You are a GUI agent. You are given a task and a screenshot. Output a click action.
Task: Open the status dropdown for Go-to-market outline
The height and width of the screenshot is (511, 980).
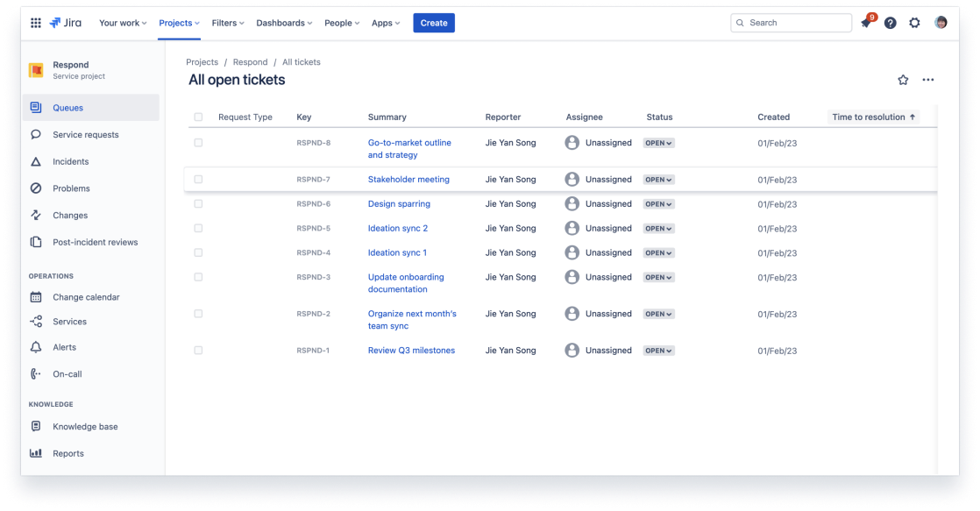click(x=659, y=143)
